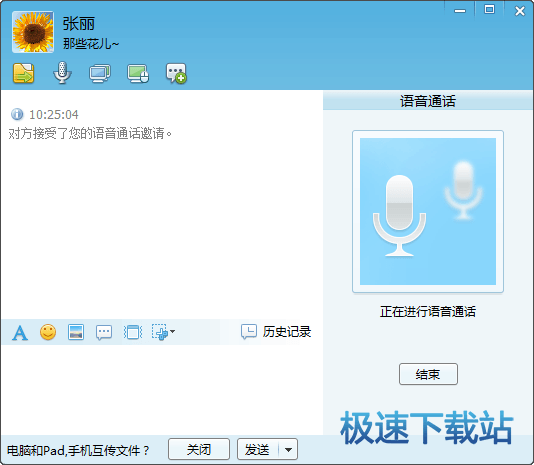Maximize the chat window

(489, 10)
